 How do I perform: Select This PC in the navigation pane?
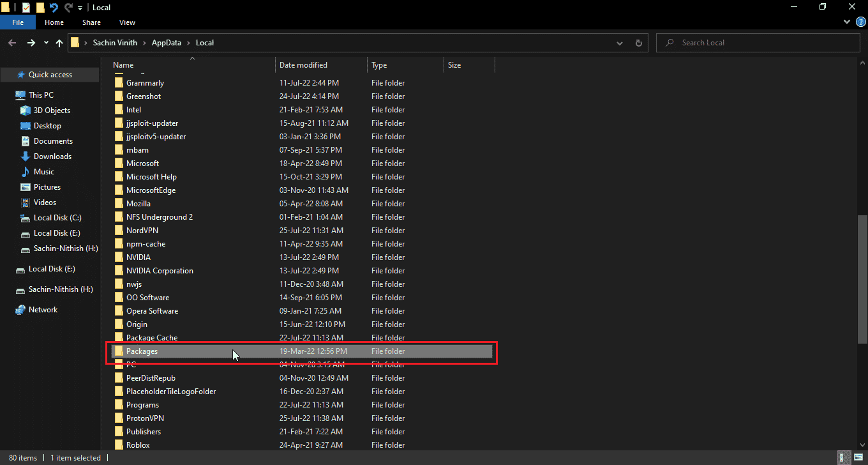coord(41,95)
